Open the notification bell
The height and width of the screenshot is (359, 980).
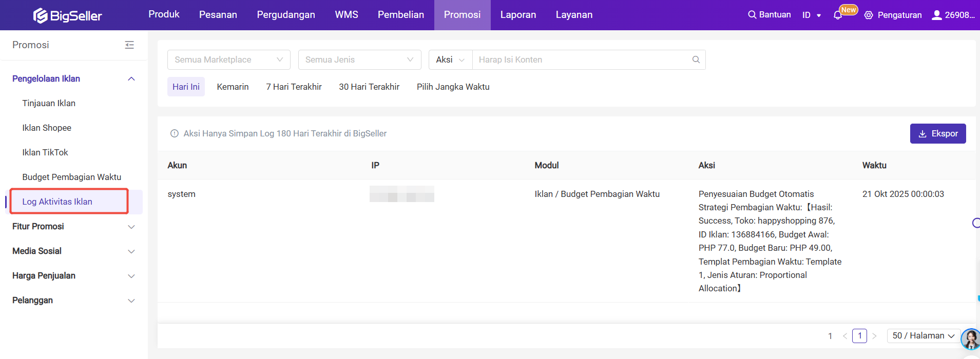(x=838, y=15)
